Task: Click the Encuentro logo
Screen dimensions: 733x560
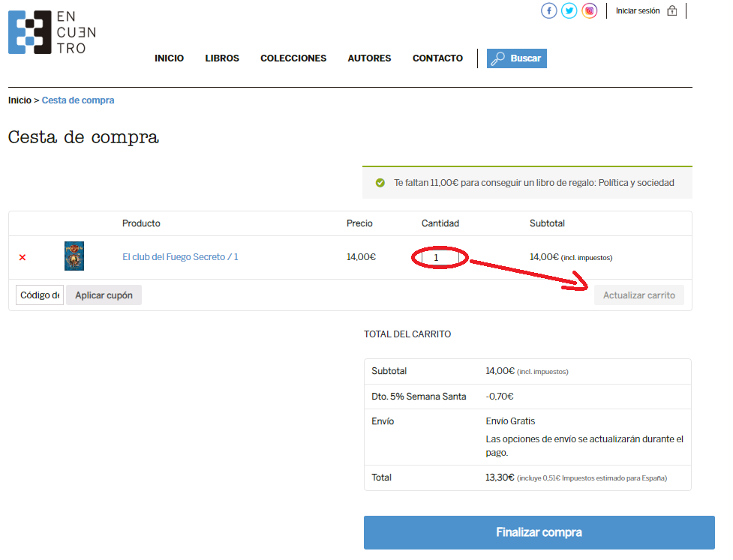Action: coord(52,33)
